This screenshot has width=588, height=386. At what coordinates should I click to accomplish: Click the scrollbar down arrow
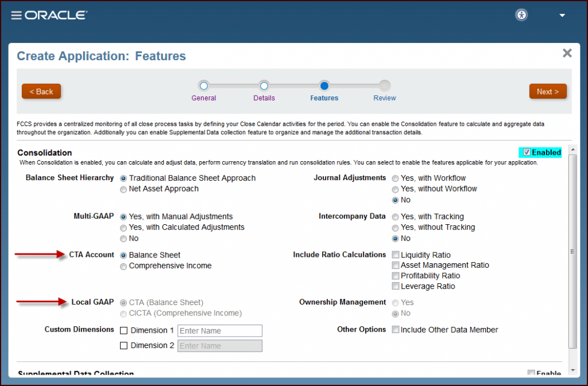click(572, 371)
